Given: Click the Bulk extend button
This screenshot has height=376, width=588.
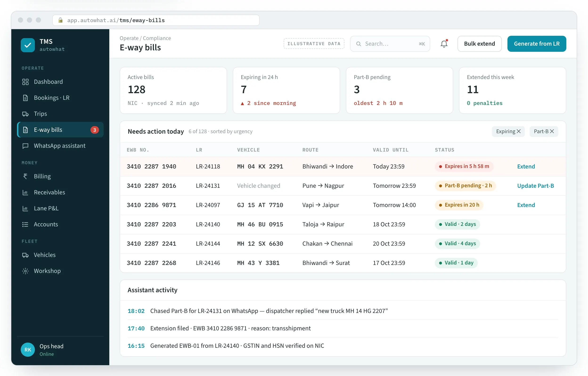Looking at the screenshot, I should coord(479,44).
